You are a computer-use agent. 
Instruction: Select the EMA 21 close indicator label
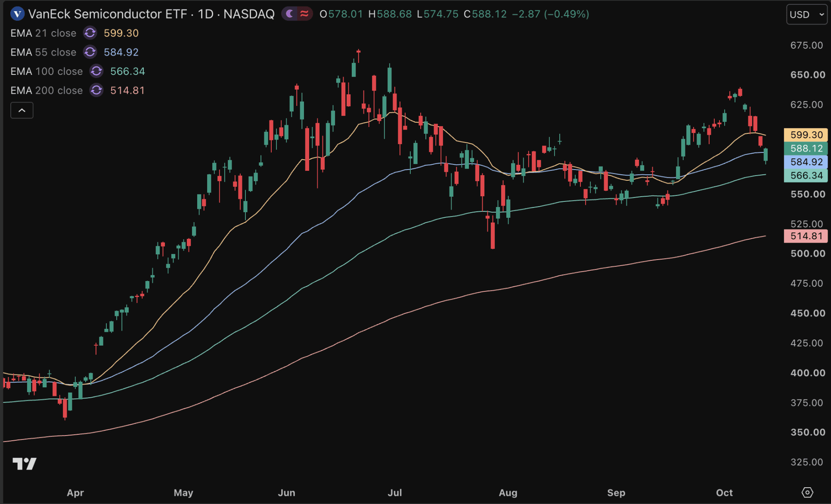click(x=43, y=33)
